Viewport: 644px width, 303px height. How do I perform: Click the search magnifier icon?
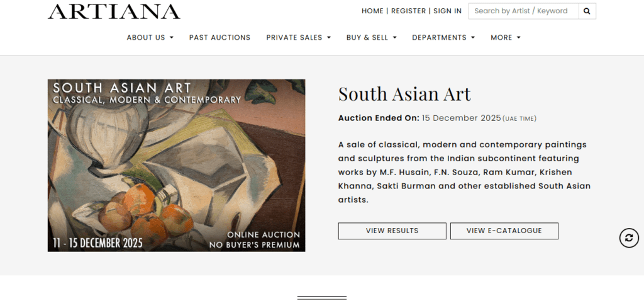(587, 11)
